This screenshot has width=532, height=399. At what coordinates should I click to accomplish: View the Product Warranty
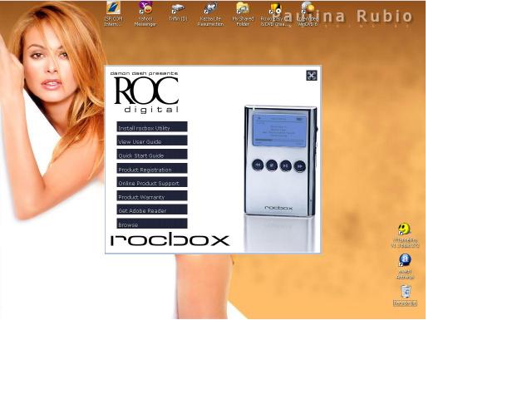(x=152, y=196)
